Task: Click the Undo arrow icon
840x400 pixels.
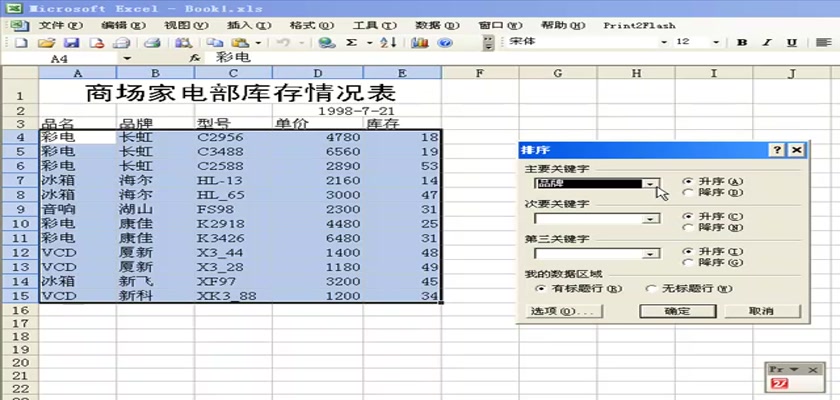Action: pos(284,43)
